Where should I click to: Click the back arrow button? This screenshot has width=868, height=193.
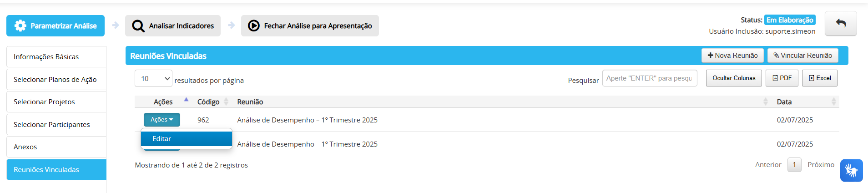pyautogui.click(x=841, y=24)
